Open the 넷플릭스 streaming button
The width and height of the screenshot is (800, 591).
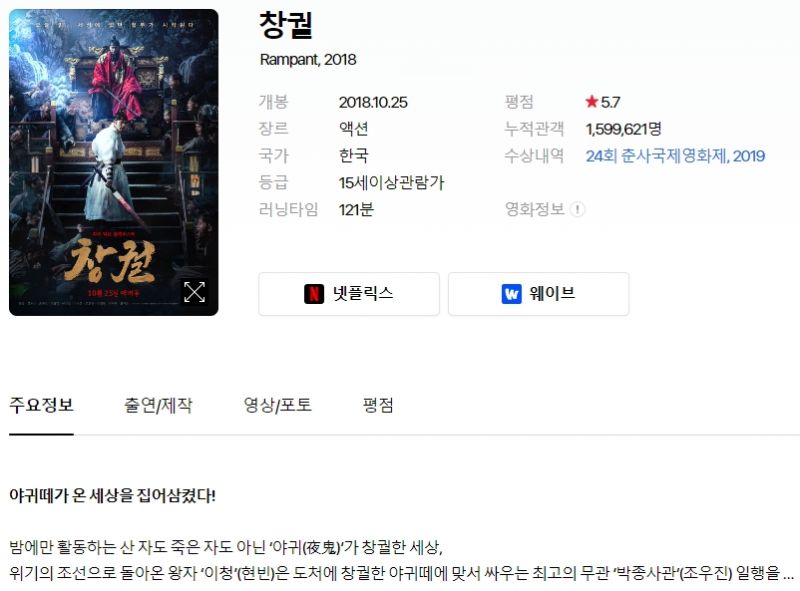coord(349,294)
